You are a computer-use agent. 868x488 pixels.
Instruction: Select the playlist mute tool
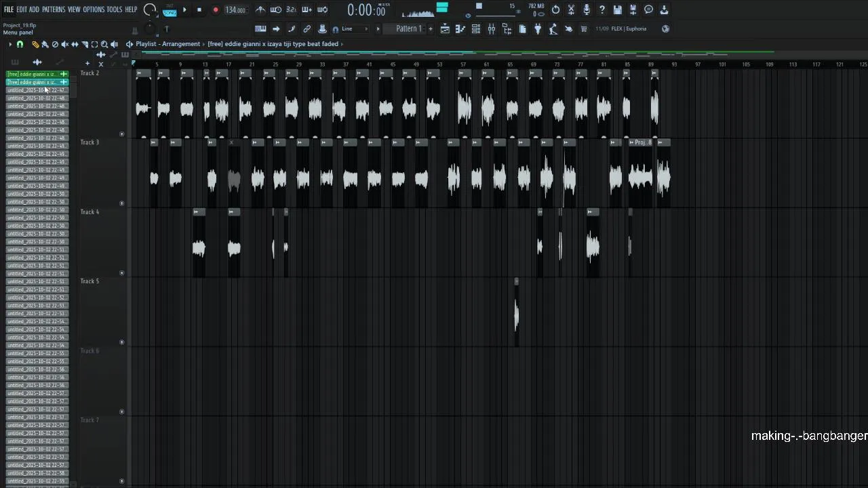(65, 44)
